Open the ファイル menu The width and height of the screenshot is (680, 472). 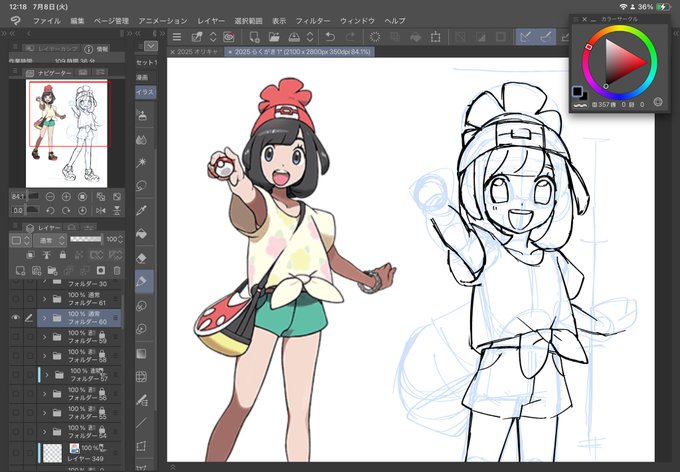(x=47, y=20)
